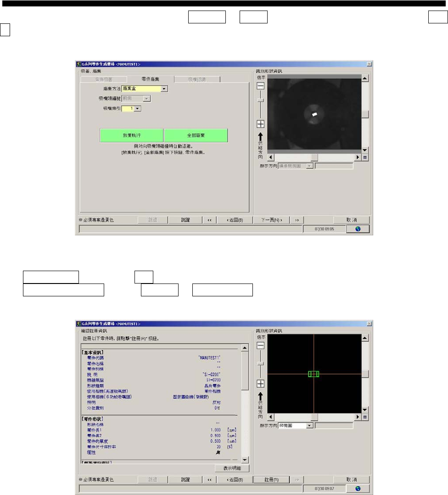This screenshot has height=495, width=448.
Task: Open the 廢棄方法 dropdown
Action: pyautogui.click(x=164, y=89)
